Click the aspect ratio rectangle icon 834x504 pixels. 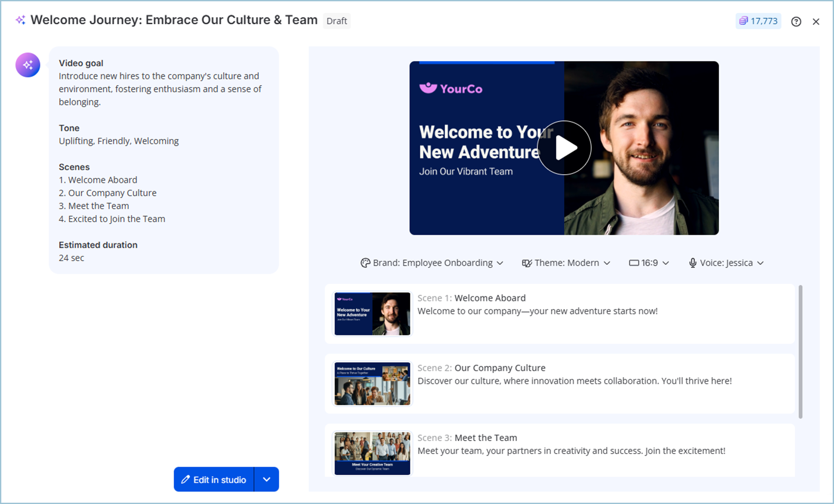[x=633, y=263]
